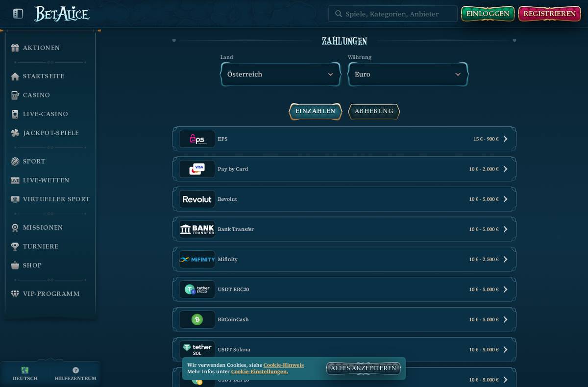Accept cookies with Alles Akzeptieren

pyautogui.click(x=363, y=368)
